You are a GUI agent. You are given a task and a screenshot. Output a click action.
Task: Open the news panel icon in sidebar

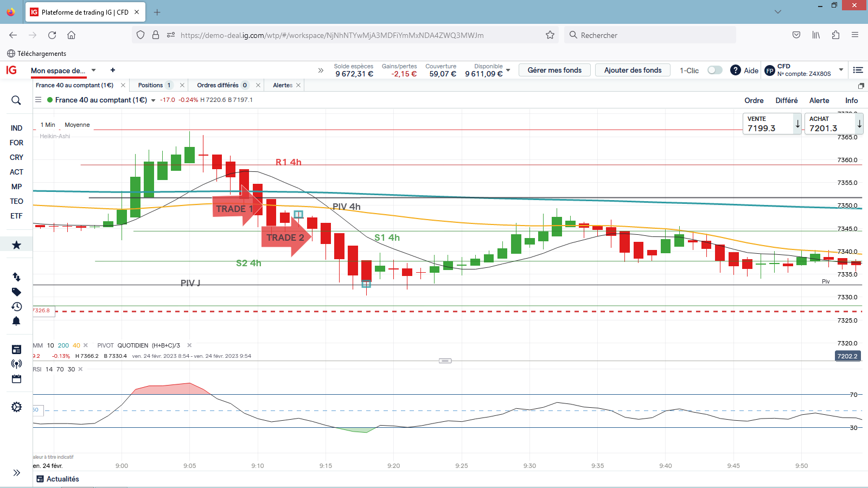16,349
